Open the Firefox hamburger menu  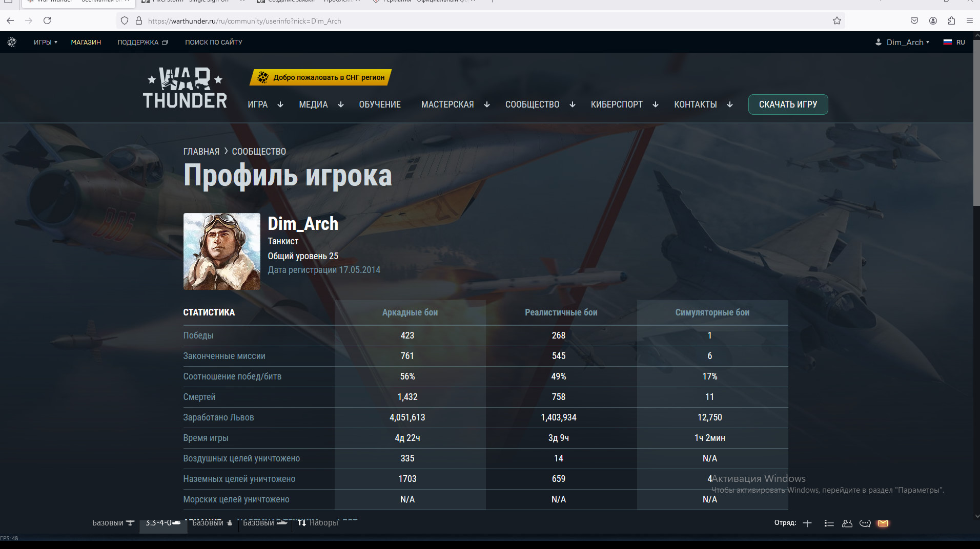click(x=970, y=20)
